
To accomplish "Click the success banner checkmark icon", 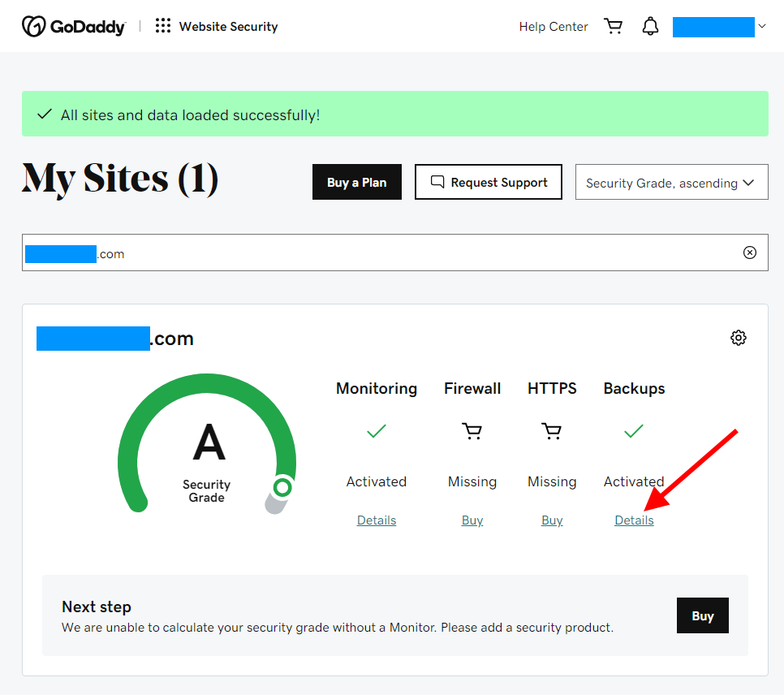I will 45,114.
